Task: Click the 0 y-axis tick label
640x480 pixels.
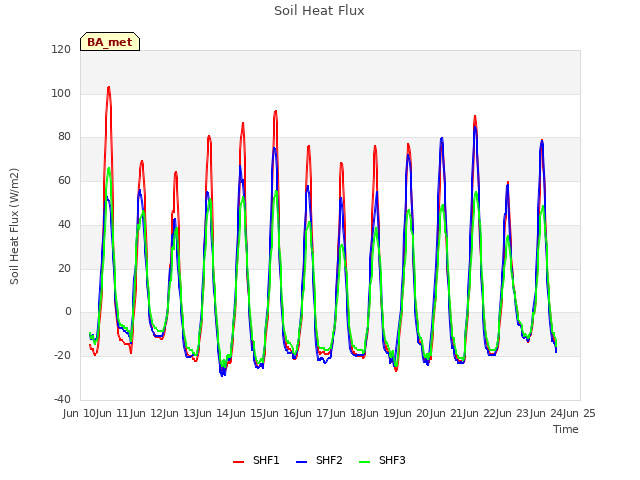Action: (68, 312)
